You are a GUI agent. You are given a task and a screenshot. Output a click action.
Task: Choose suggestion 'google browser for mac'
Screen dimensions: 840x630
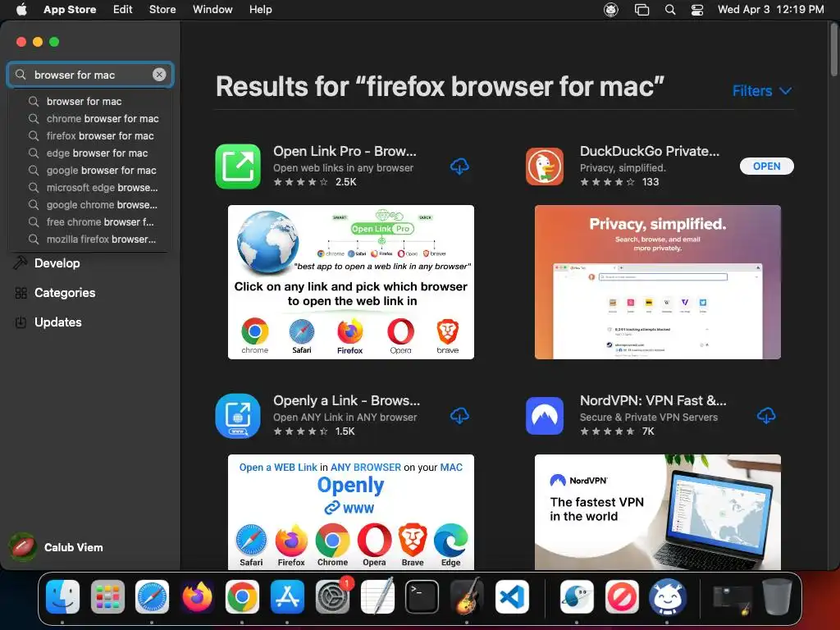tap(91, 171)
